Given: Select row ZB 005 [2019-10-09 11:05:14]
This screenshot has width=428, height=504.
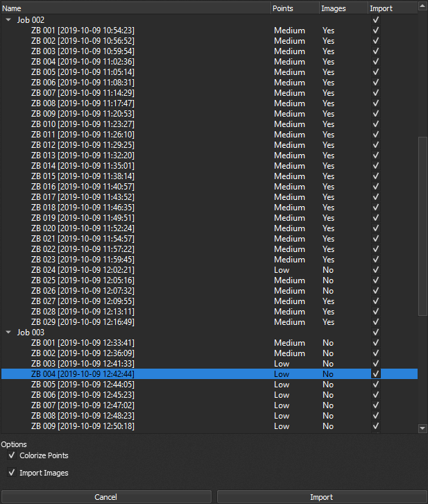Looking at the screenshot, I should point(209,72).
